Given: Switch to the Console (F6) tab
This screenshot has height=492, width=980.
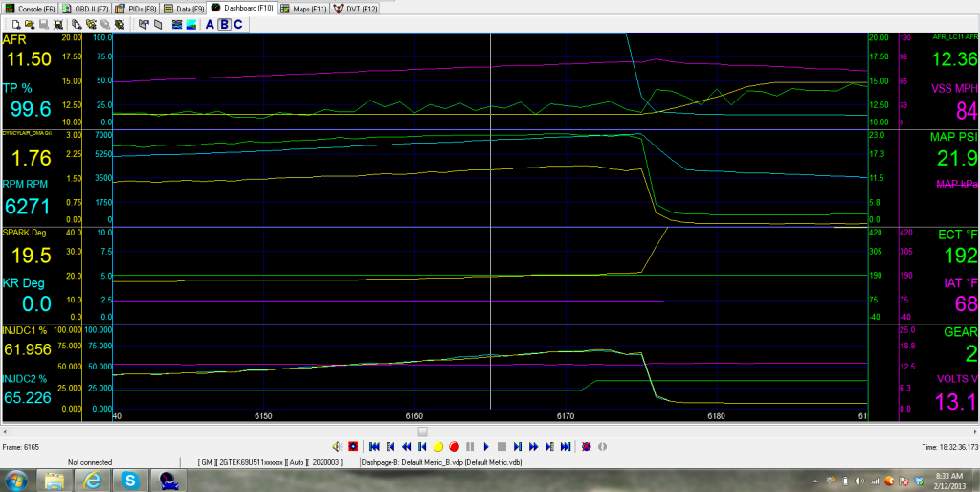Looking at the screenshot, I should coord(30,9).
